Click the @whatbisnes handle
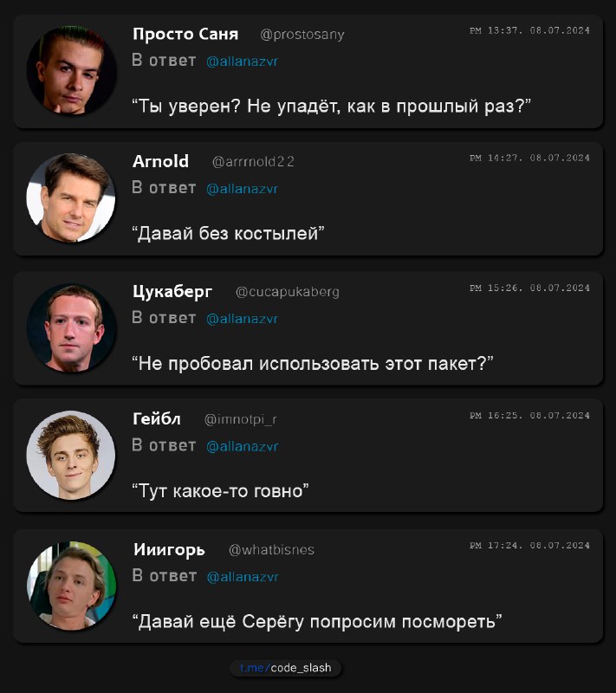Viewport: 616px width, 693px height. pyautogui.click(x=271, y=549)
